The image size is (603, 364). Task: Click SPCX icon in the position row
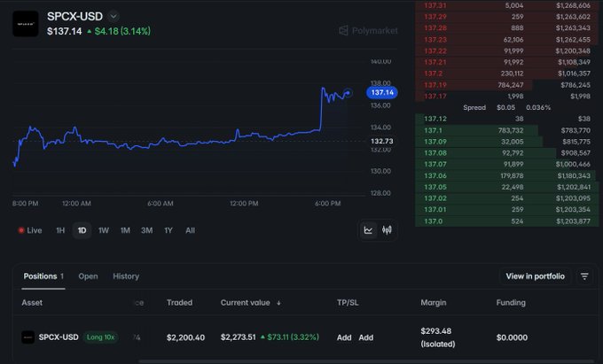(27, 337)
